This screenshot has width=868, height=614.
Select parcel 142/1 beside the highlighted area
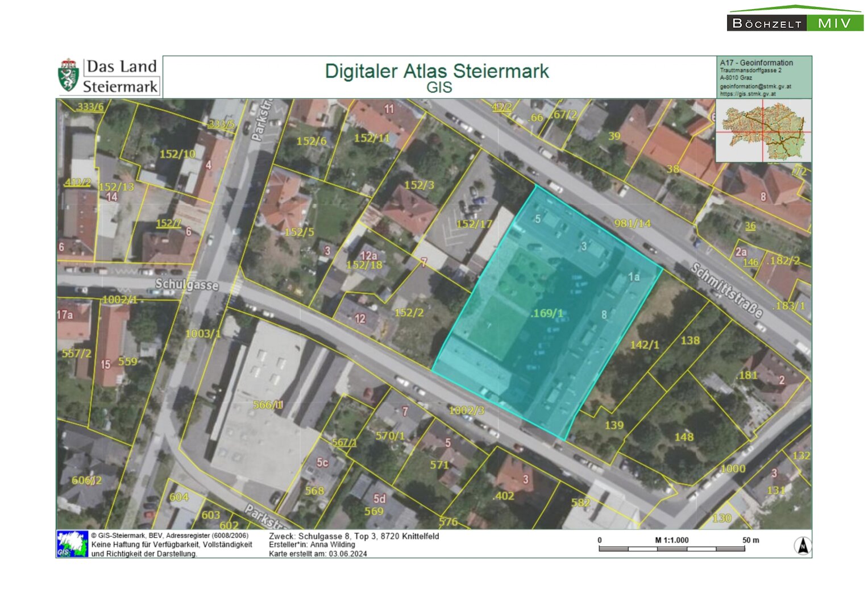(644, 345)
